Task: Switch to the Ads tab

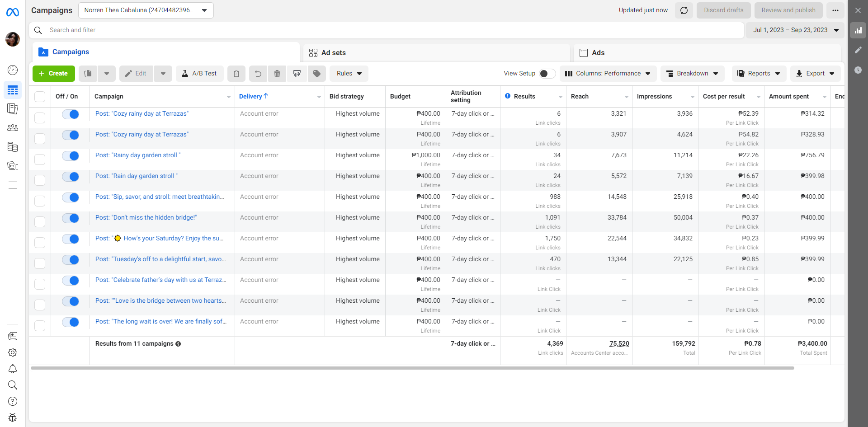Action: point(707,53)
